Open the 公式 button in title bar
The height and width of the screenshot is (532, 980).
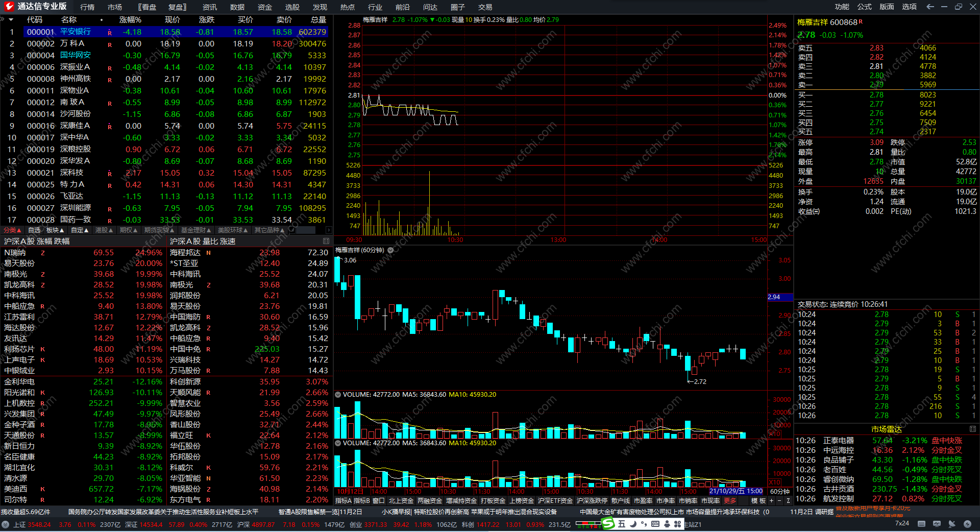[x=865, y=7]
